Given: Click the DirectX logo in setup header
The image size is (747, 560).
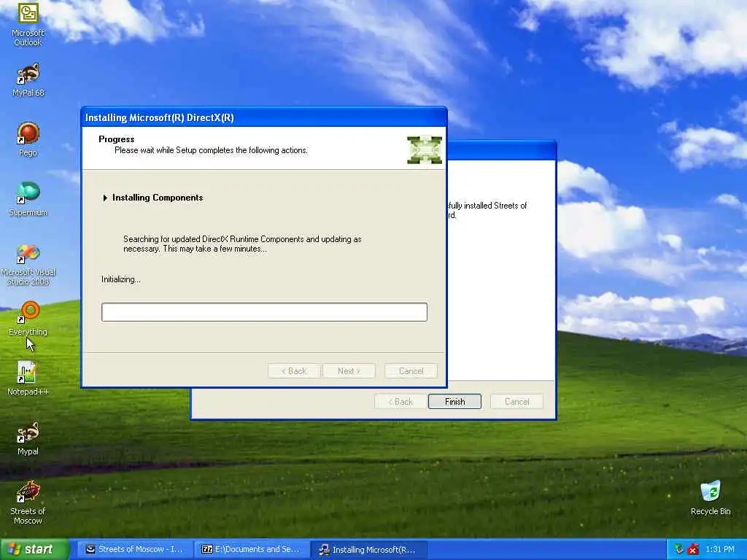Looking at the screenshot, I should (425, 150).
